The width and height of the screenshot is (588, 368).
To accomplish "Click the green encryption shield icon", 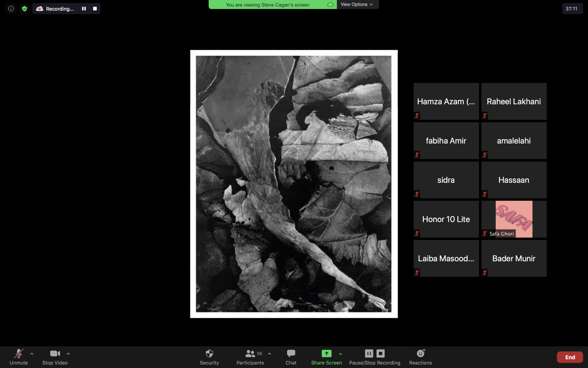I will 24,8.
